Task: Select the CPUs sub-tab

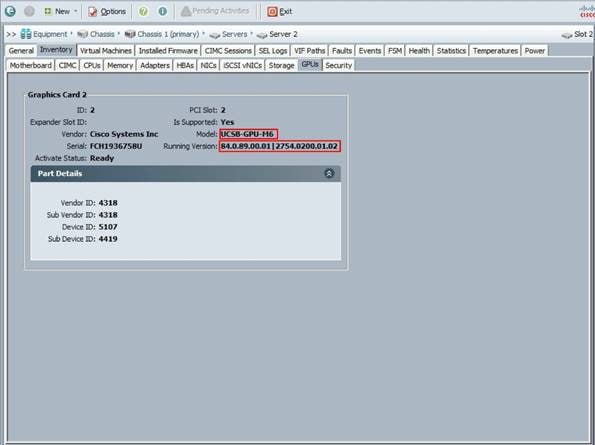Action: [x=92, y=66]
